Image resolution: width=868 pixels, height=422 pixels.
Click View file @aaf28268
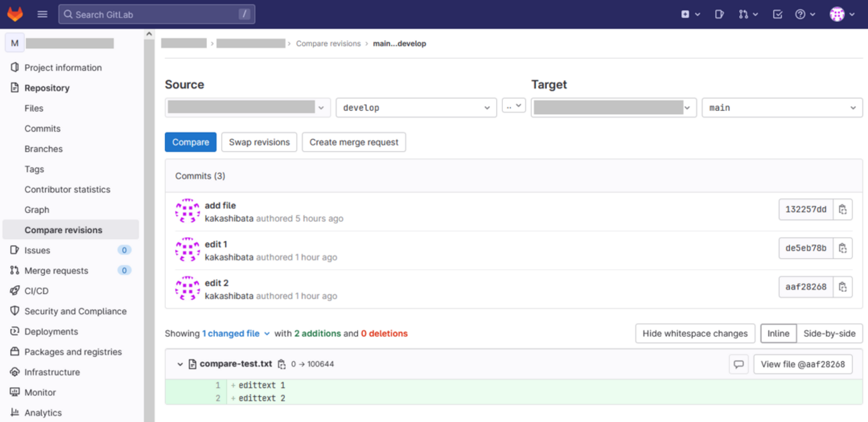[x=803, y=364]
